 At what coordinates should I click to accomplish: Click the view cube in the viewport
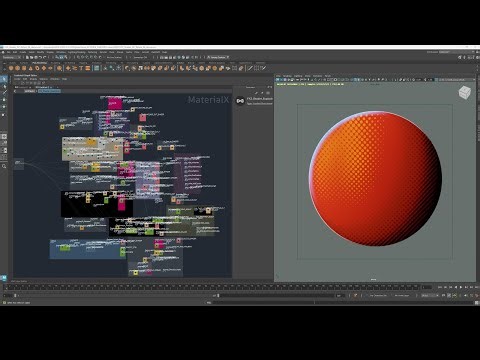tap(464, 93)
